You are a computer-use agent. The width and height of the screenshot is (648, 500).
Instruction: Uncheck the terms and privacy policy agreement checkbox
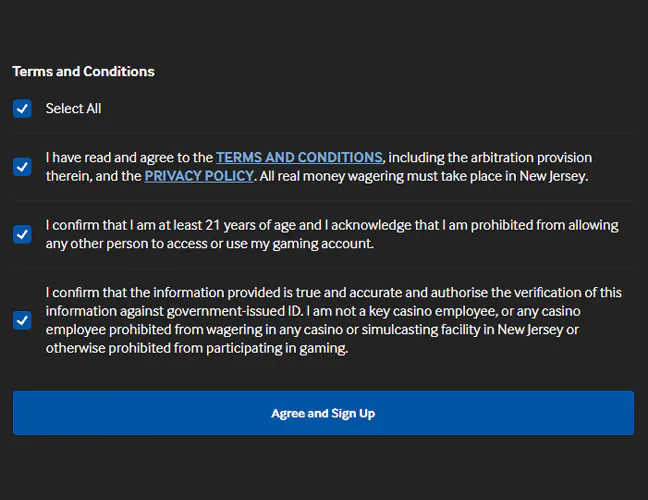[22, 167]
